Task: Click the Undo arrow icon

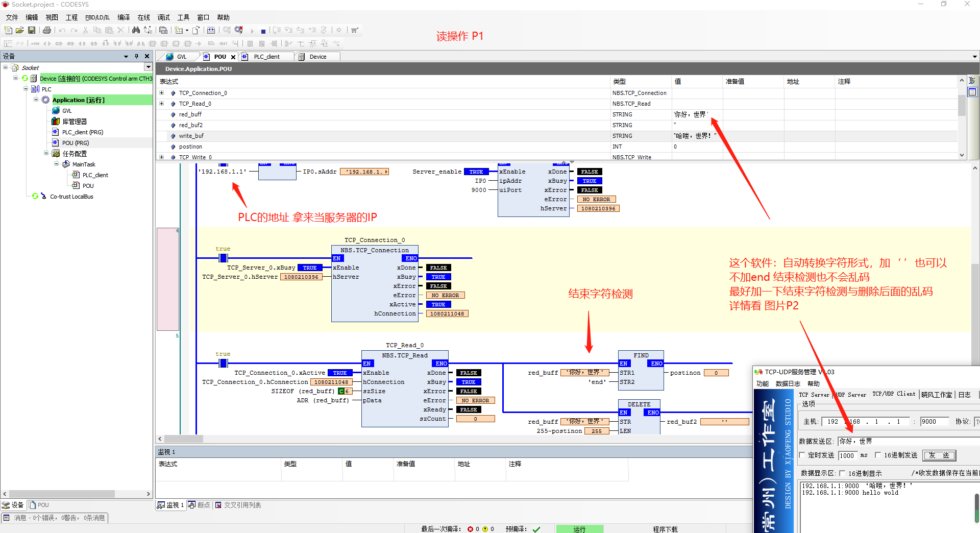Action: (x=62, y=30)
